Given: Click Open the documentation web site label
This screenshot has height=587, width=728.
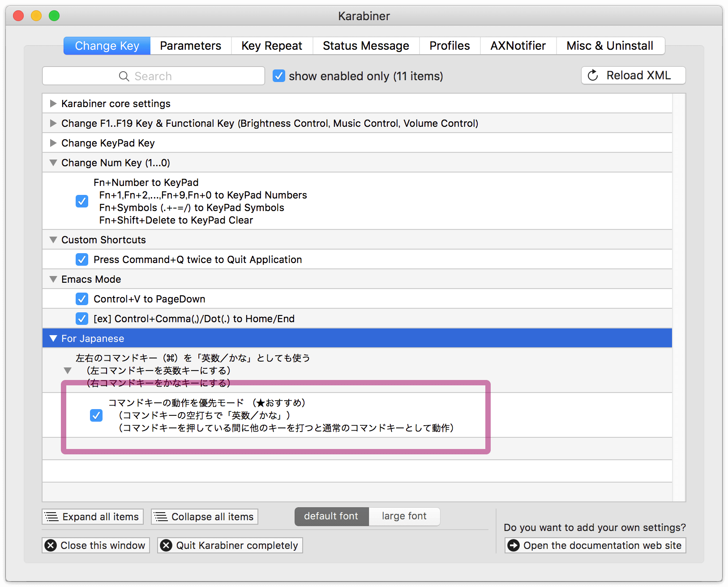Looking at the screenshot, I should [x=603, y=545].
